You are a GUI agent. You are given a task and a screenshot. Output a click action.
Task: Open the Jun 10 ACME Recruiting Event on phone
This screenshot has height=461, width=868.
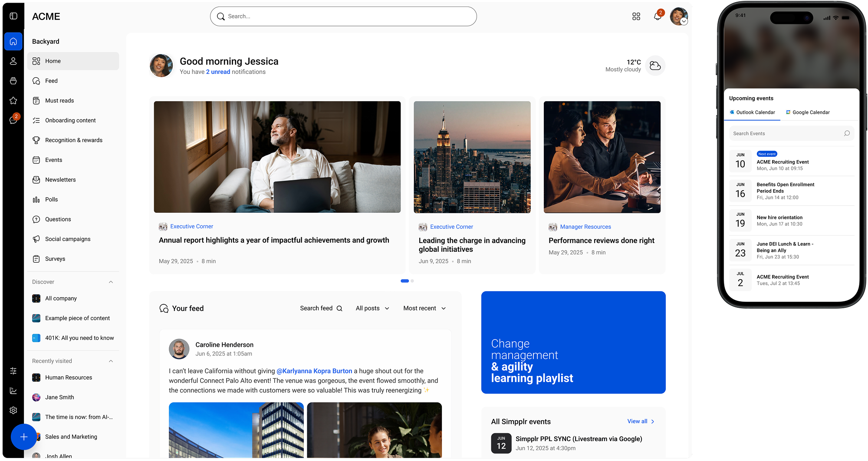792,161
